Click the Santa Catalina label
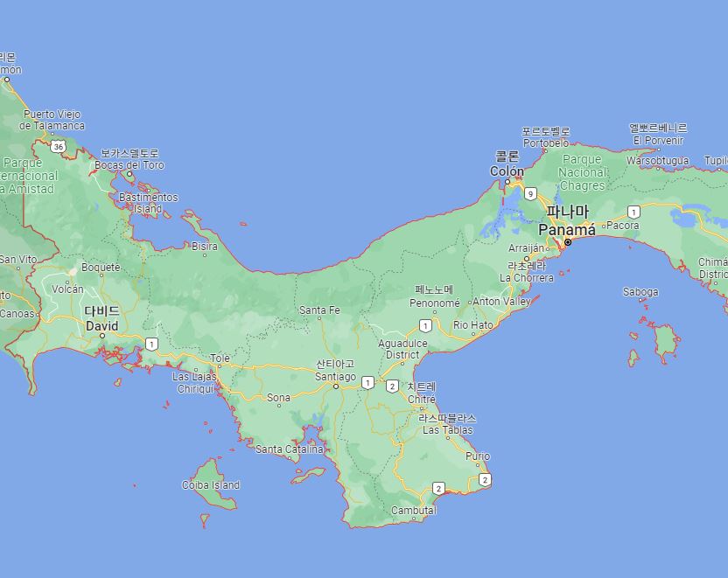Screen dimensions: 728x578 click(290, 449)
